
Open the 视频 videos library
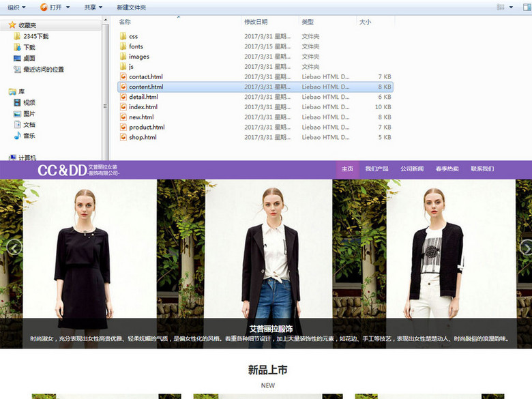coord(24,102)
